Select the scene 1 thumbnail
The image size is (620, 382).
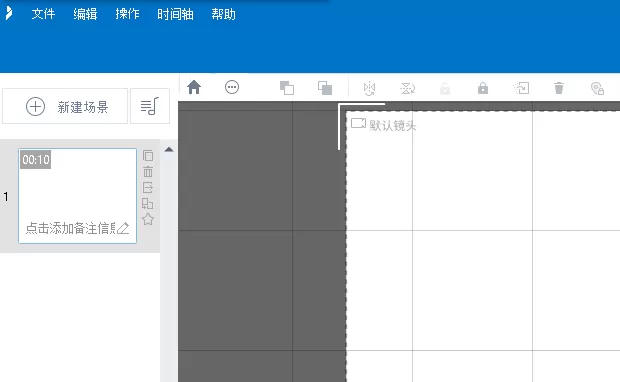[x=78, y=196]
